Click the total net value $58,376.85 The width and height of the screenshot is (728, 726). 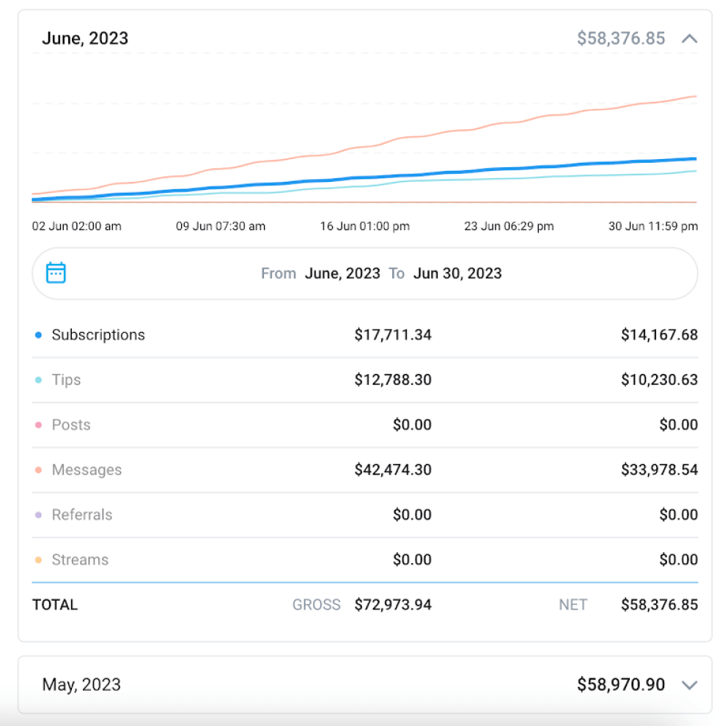[x=659, y=605]
